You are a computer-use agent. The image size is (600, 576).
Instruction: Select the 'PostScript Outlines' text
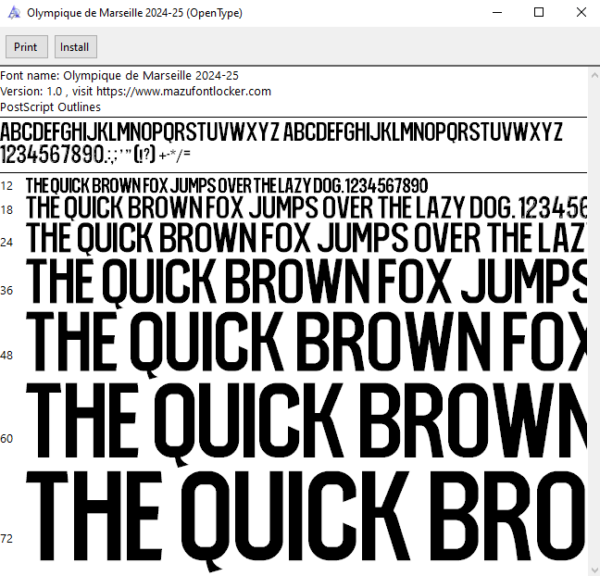click(x=50, y=107)
